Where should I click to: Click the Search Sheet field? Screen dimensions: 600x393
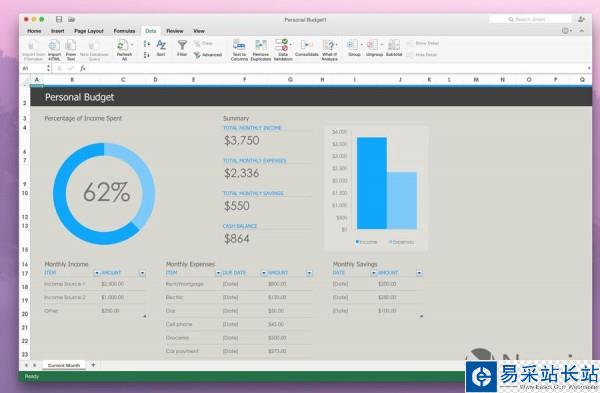[x=530, y=19]
